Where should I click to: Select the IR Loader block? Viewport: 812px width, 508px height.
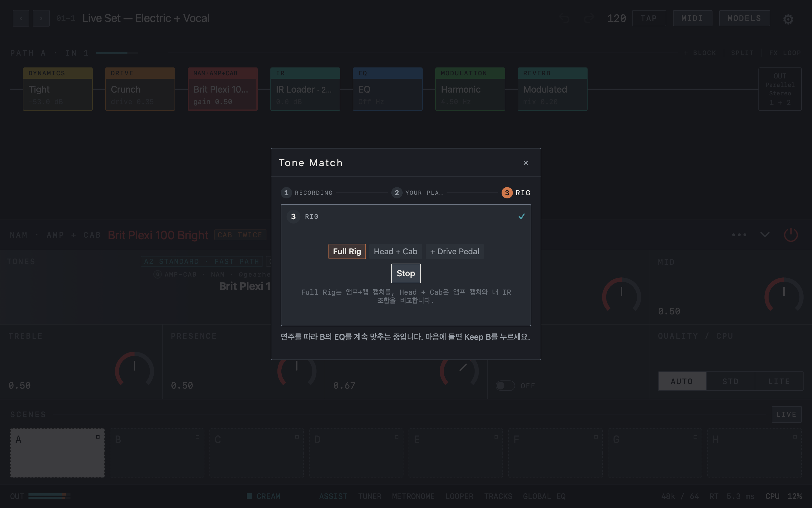(x=305, y=89)
